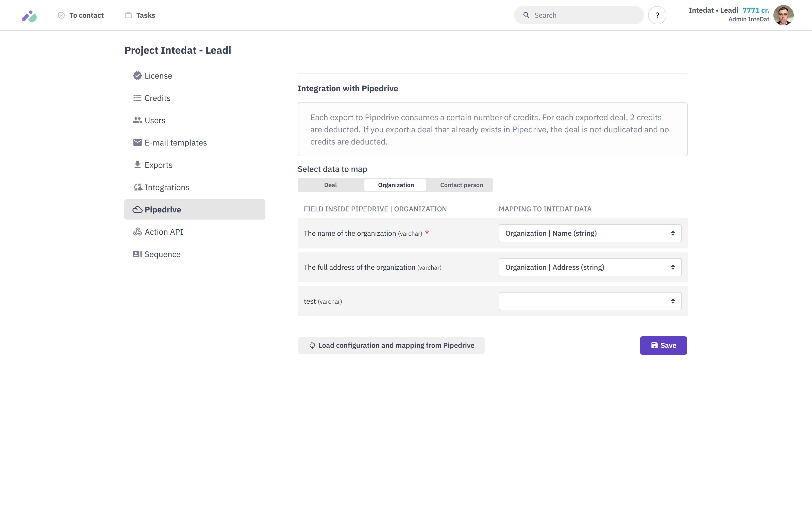This screenshot has height=507, width=812.
Task: Open E-mail templates envelope icon
Action: coord(137,142)
